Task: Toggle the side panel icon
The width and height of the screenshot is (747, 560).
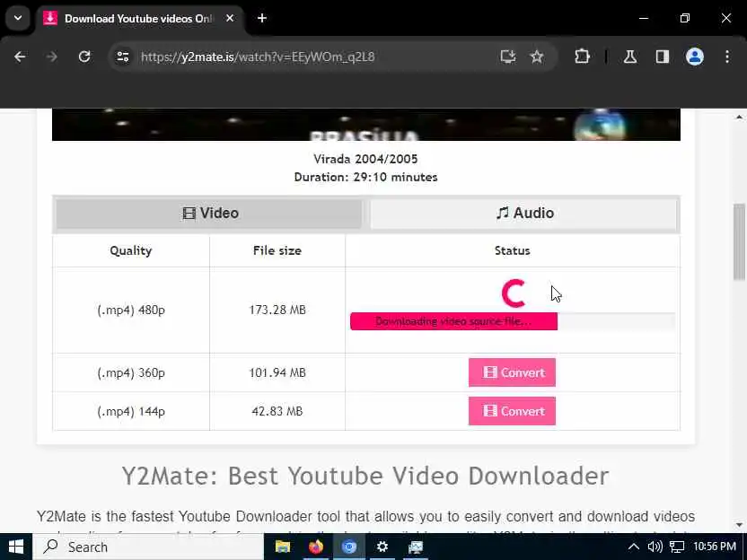Action: (663, 57)
